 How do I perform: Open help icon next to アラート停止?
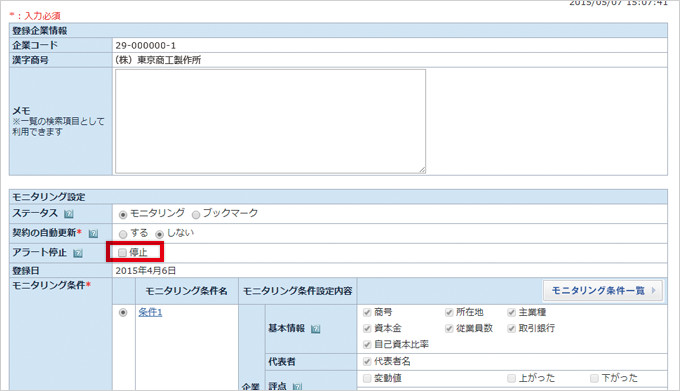(x=78, y=254)
